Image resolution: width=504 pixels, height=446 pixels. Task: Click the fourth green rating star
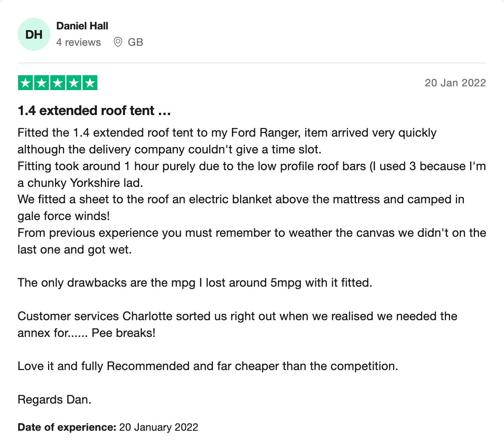74,83
